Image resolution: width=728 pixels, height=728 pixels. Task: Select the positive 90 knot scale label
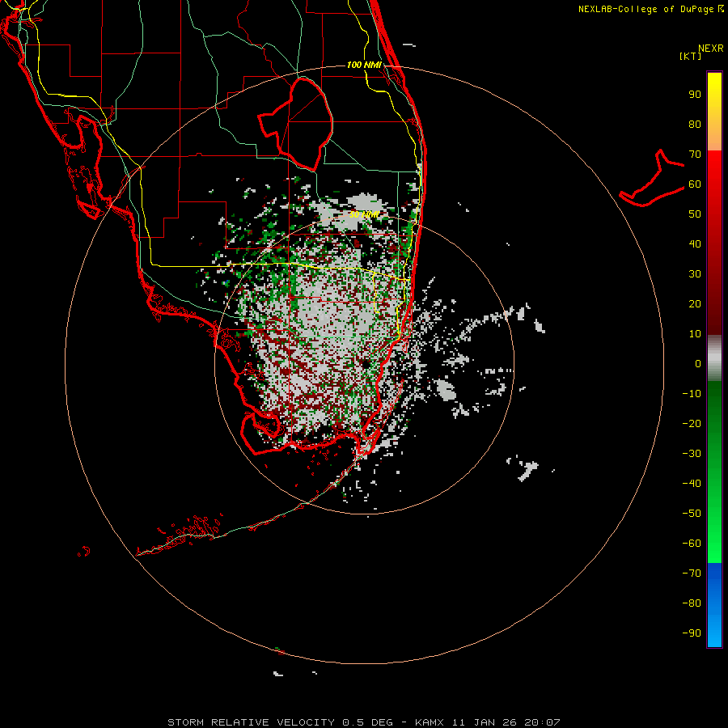pyautogui.click(x=695, y=95)
